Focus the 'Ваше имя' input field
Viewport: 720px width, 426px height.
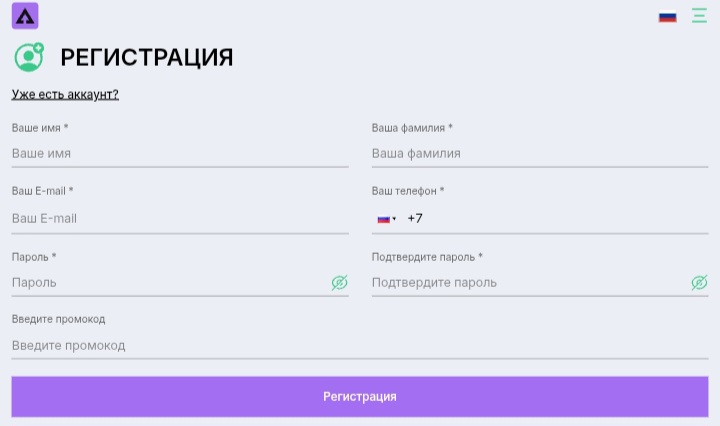[180, 154]
